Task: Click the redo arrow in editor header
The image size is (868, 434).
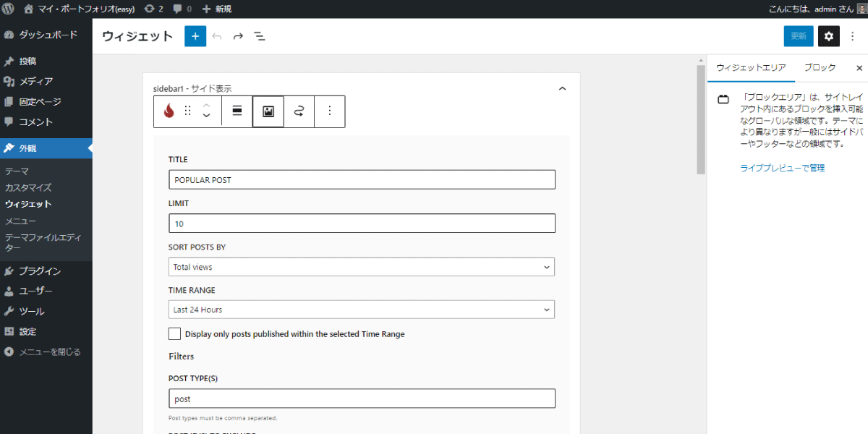Action: click(238, 36)
